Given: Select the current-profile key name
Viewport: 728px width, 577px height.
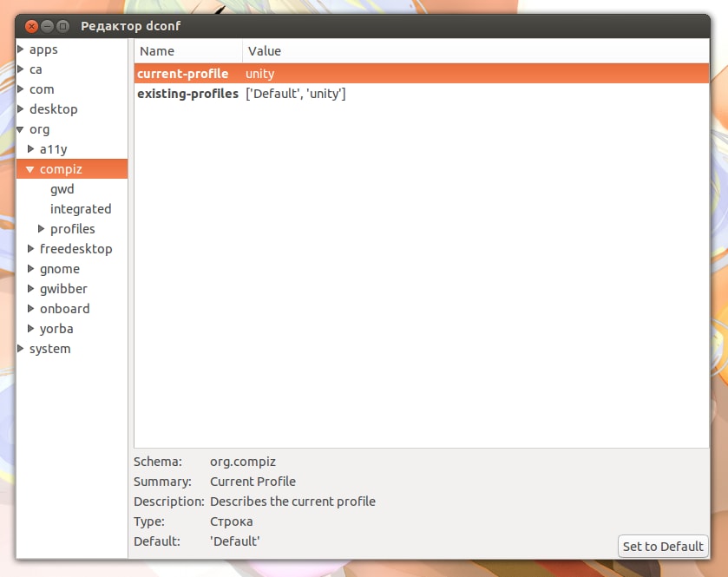Looking at the screenshot, I should pyautogui.click(x=182, y=74).
